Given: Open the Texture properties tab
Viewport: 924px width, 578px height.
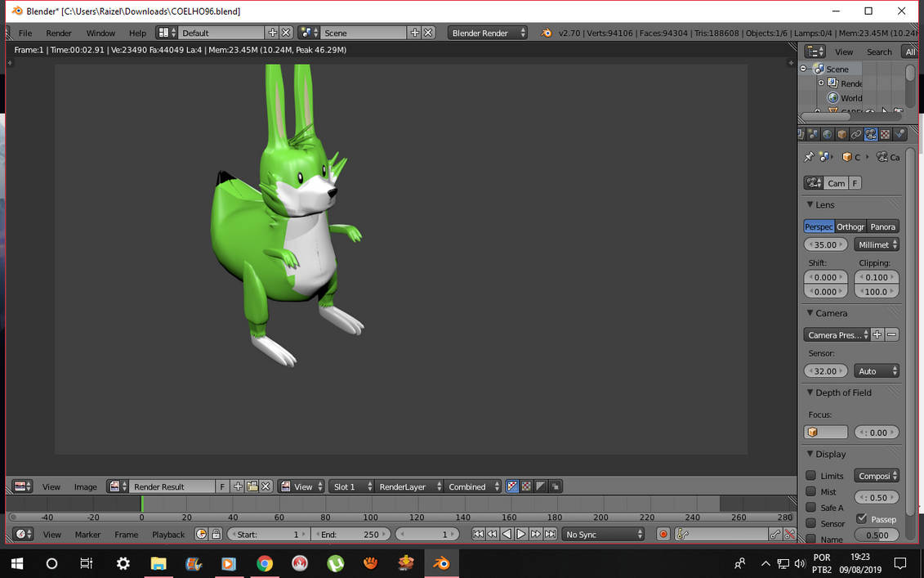Looking at the screenshot, I should click(x=885, y=133).
